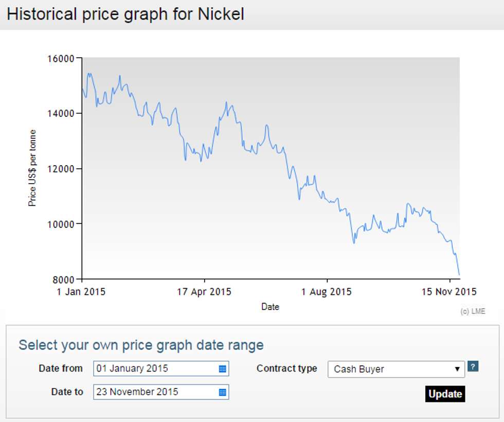This screenshot has height=422, width=504.
Task: Expand the Contract type Cash Buyer dropdown
Action: click(x=396, y=369)
